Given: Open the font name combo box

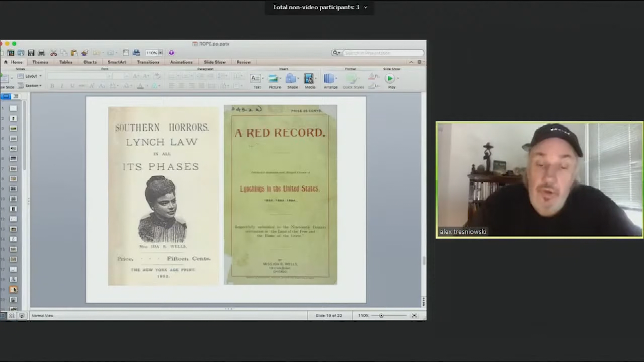Looking at the screenshot, I should click(79, 76).
